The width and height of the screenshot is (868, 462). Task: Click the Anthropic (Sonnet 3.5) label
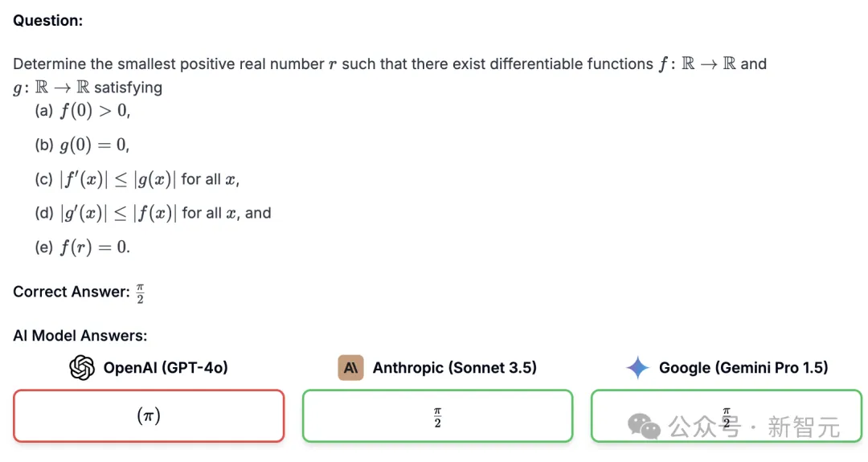(454, 368)
